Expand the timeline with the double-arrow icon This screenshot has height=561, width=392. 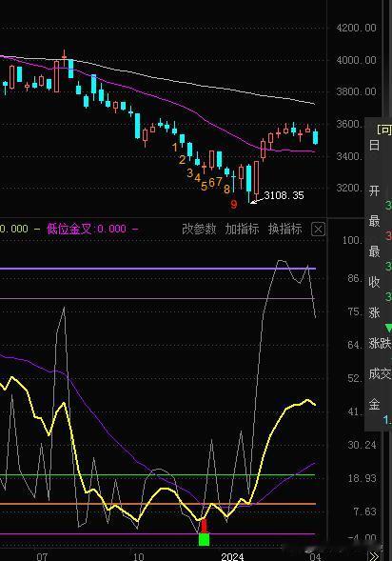pos(374,556)
